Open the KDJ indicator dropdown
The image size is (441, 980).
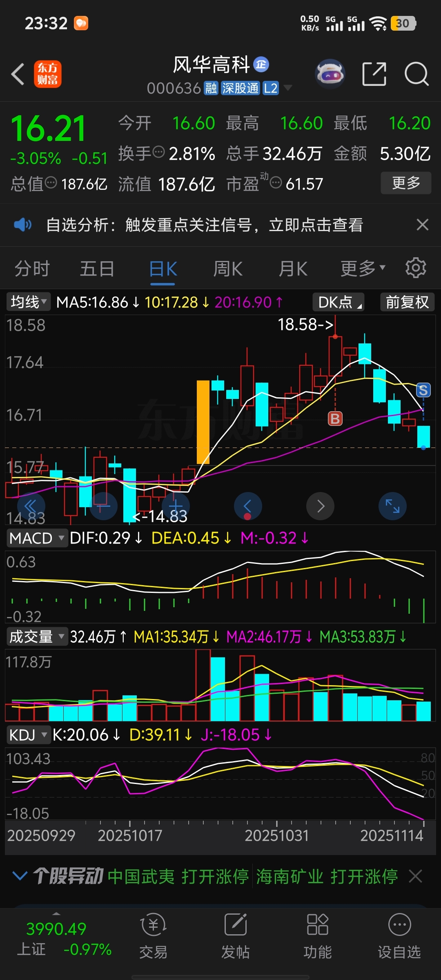tap(28, 735)
